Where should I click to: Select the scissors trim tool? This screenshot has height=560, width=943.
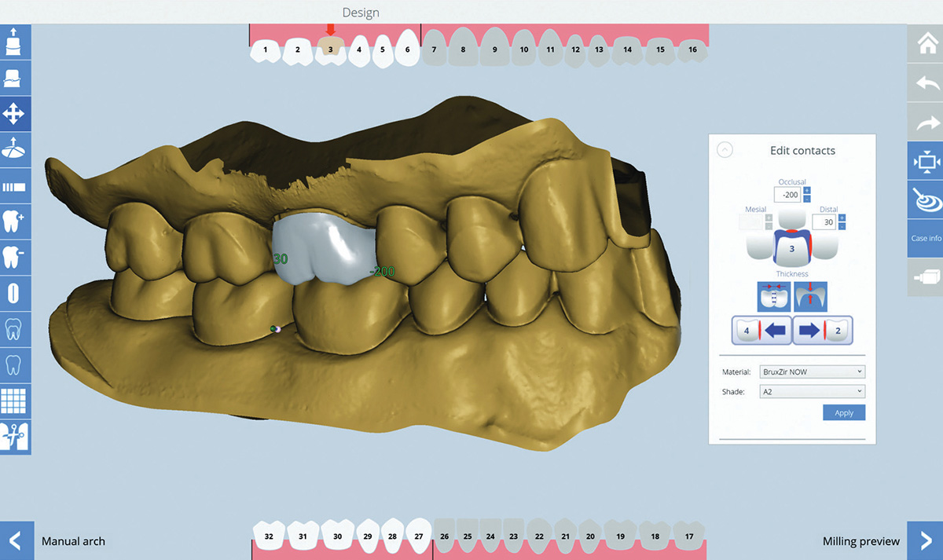(x=15, y=436)
